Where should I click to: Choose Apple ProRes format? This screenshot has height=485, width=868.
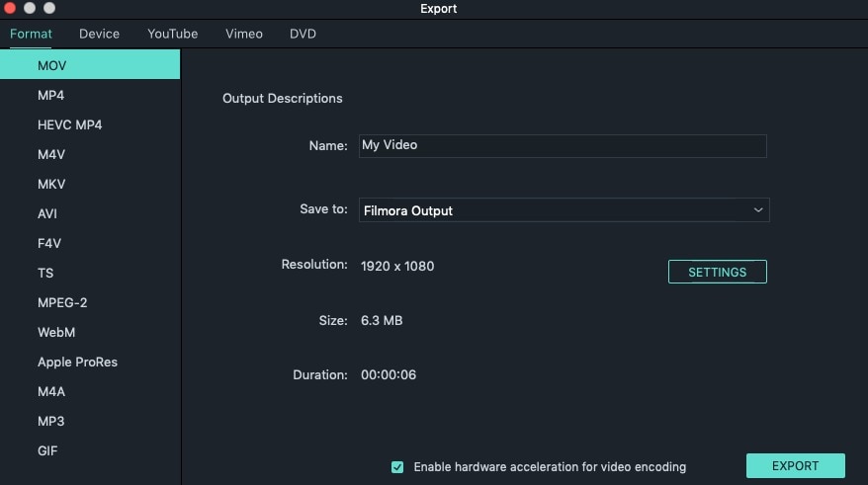click(77, 363)
